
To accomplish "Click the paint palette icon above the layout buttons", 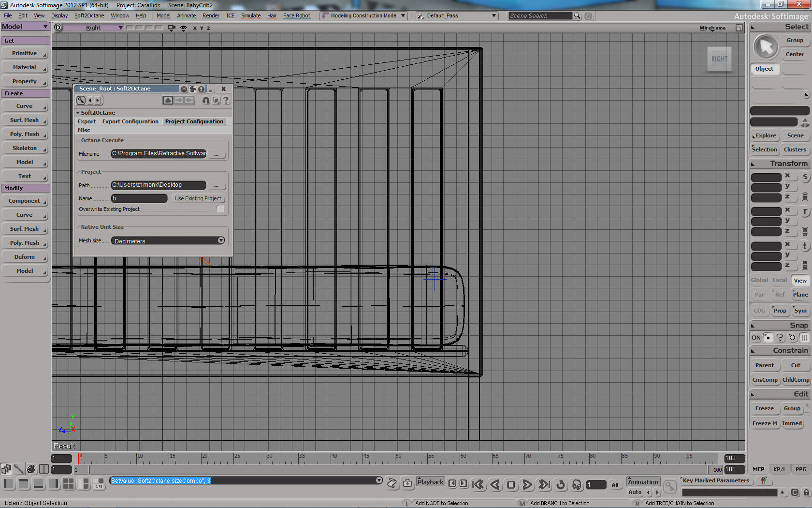I will 31,469.
